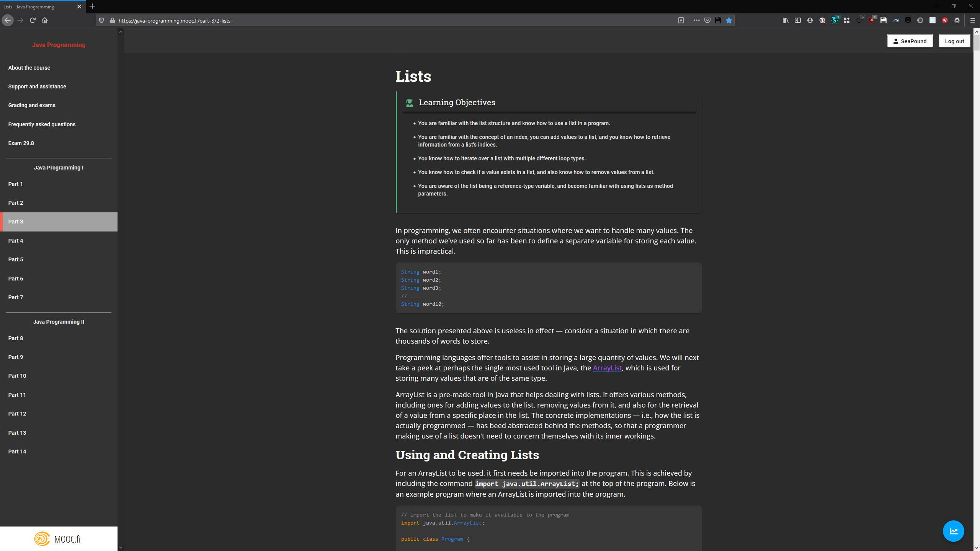980x551 pixels.
Task: Save the page to Pocket
Action: point(707,20)
